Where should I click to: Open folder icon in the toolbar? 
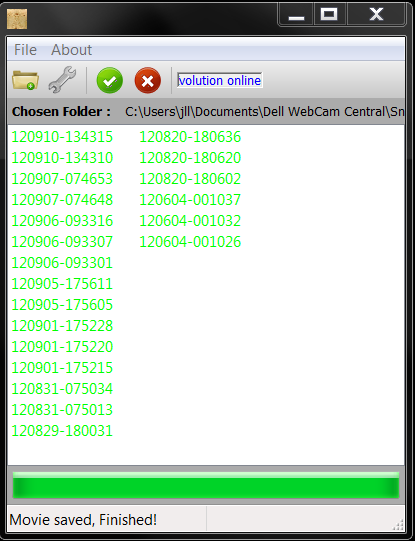click(x=25, y=80)
